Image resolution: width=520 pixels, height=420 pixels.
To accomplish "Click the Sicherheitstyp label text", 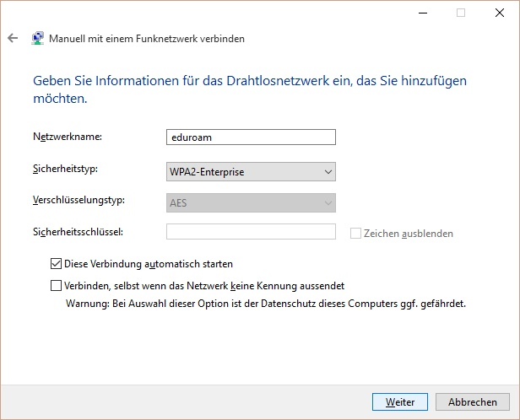I will pos(65,169).
